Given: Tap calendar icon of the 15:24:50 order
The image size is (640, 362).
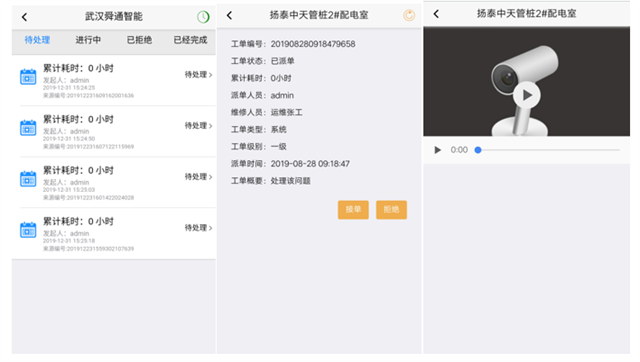Looking at the screenshot, I should pos(28,128).
